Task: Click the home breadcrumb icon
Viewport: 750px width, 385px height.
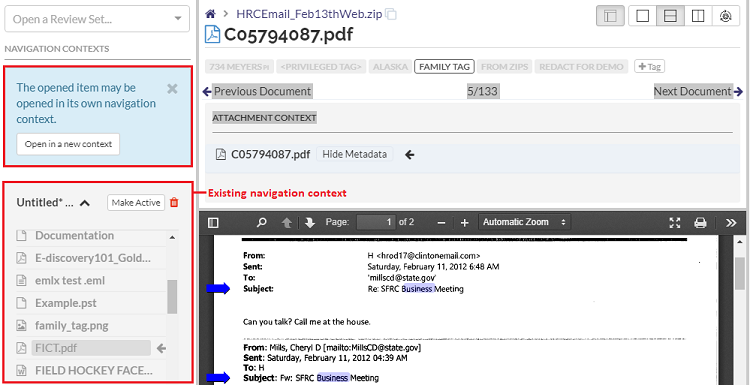Action: pyautogui.click(x=210, y=14)
